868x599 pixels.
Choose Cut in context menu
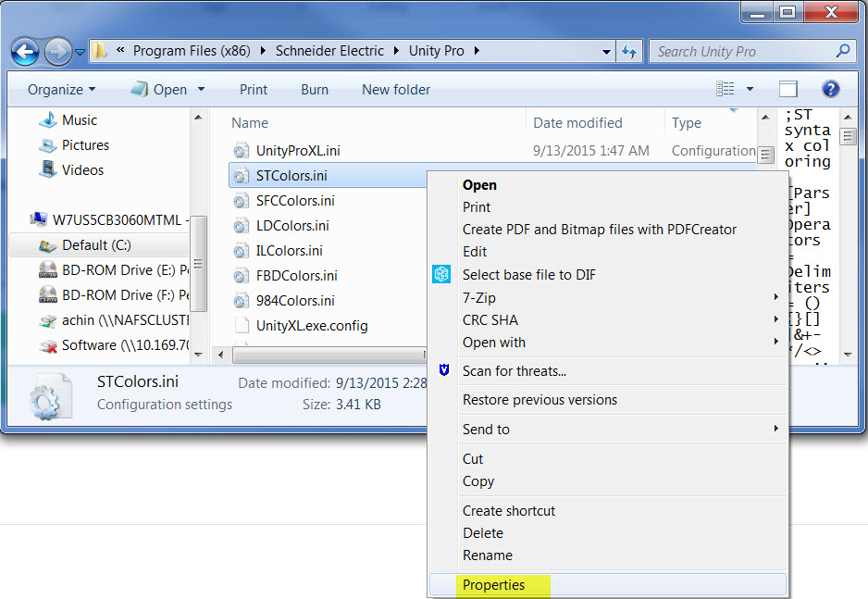click(x=473, y=459)
